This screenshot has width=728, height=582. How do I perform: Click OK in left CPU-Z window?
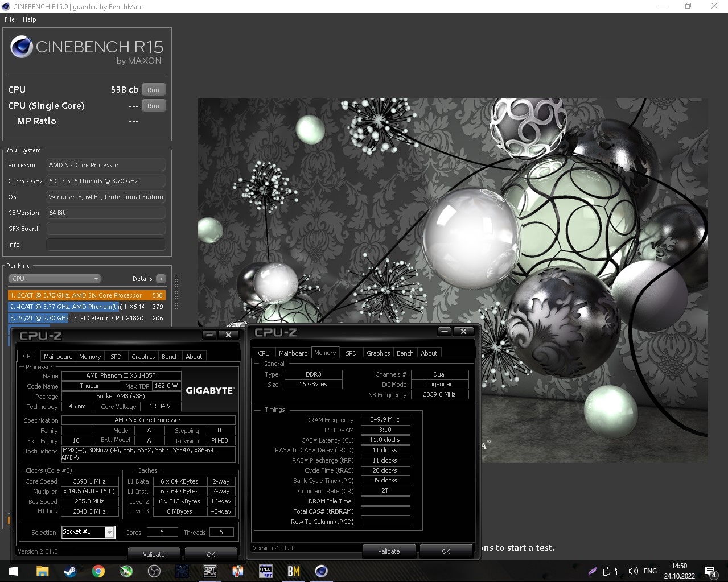coord(211,555)
